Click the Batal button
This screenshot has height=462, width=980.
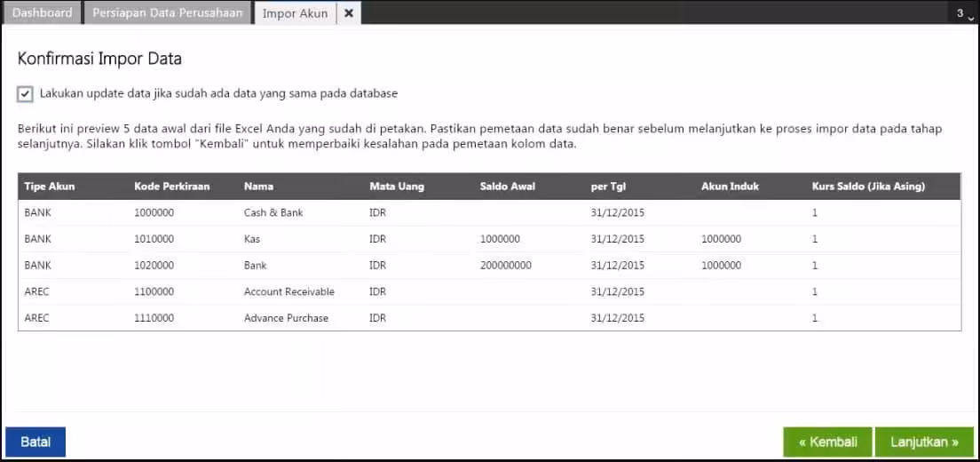coord(36,442)
